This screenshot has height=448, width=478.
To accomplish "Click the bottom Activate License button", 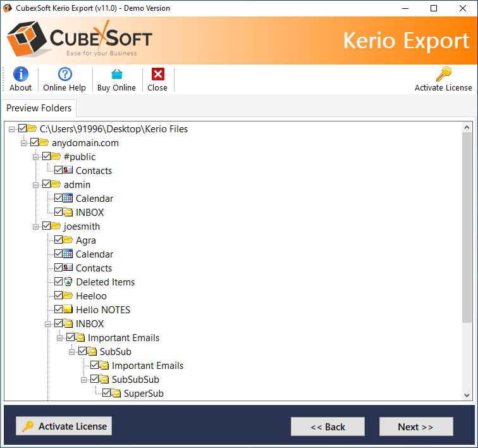I will 64,426.
